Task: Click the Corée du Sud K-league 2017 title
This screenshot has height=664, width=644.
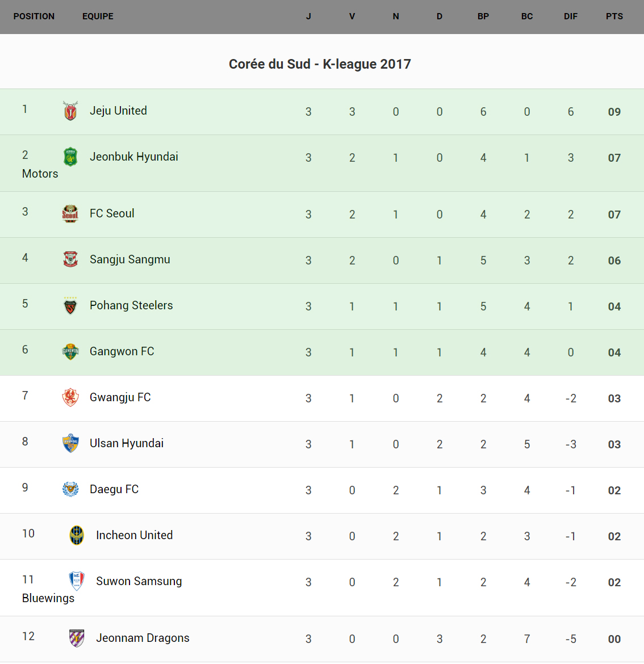Action: pos(320,64)
